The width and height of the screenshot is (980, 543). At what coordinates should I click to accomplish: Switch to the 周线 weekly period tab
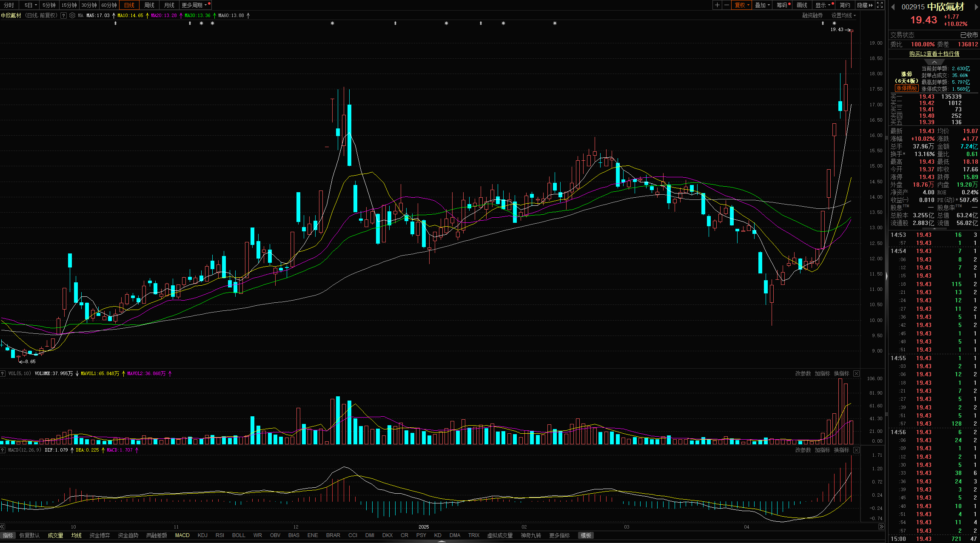149,5
